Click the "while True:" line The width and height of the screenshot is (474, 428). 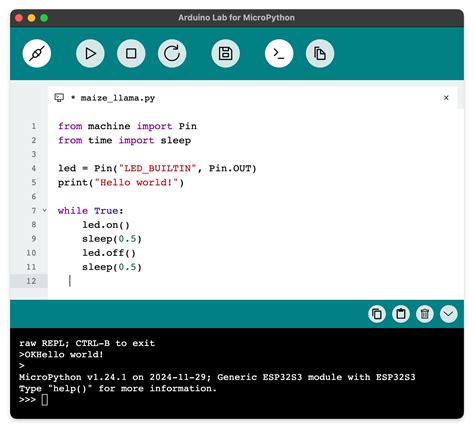[x=91, y=211]
